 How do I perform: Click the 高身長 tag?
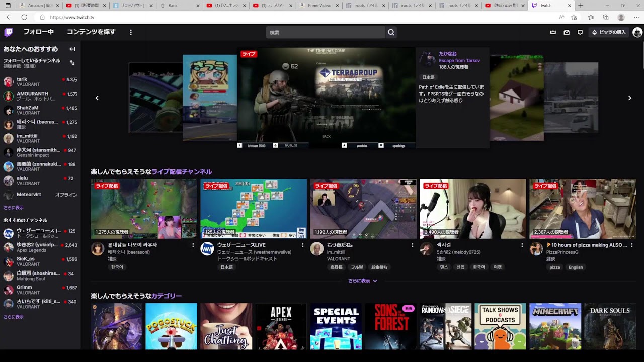(336, 267)
